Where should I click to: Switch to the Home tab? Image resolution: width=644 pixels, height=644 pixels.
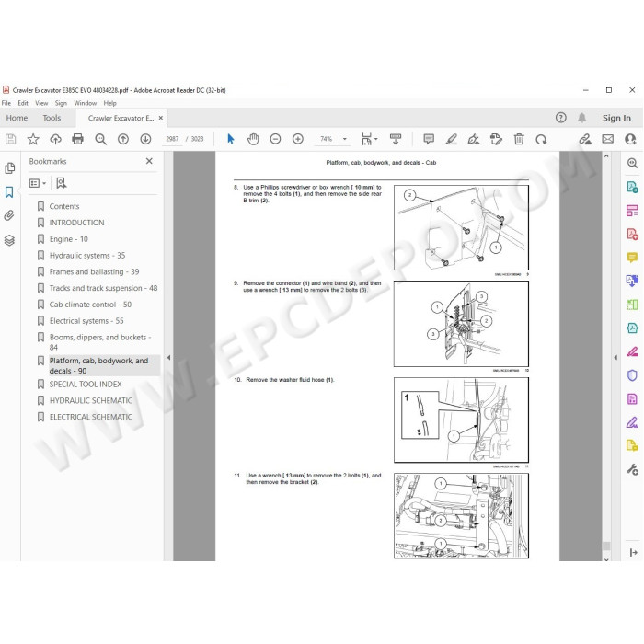17,118
